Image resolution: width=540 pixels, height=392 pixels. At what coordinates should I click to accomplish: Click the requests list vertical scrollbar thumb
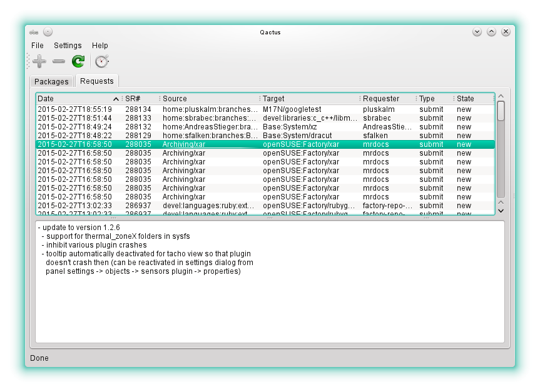pos(501,111)
